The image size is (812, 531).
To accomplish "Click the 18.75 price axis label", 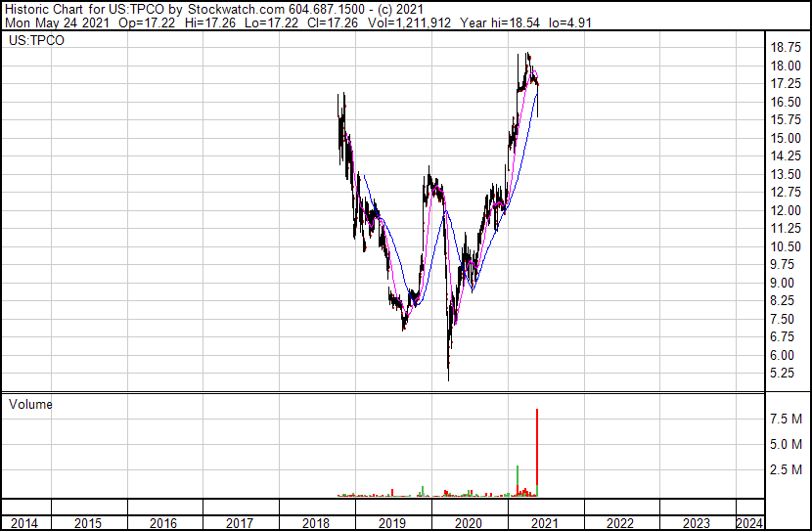I will coord(786,48).
